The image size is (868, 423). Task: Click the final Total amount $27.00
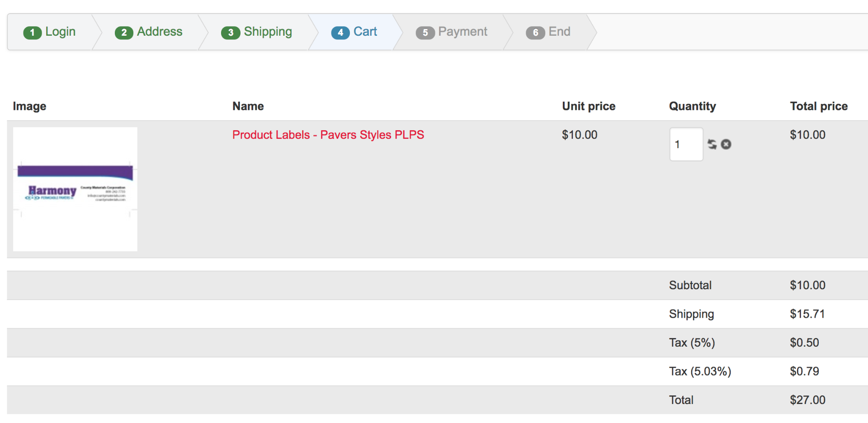[x=807, y=400]
